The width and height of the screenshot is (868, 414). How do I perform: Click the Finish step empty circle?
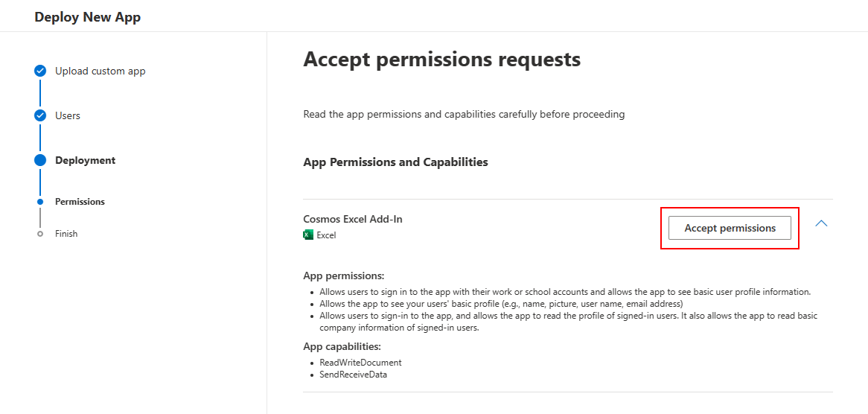tap(40, 234)
